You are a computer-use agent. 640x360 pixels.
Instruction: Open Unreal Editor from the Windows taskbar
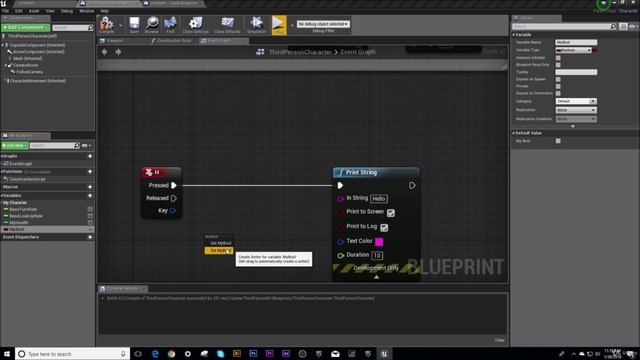point(384,354)
